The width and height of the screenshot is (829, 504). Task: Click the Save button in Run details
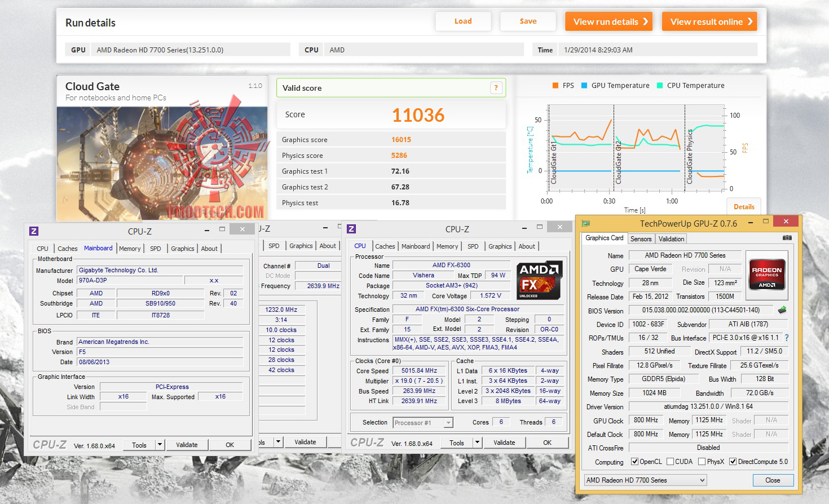tap(528, 21)
